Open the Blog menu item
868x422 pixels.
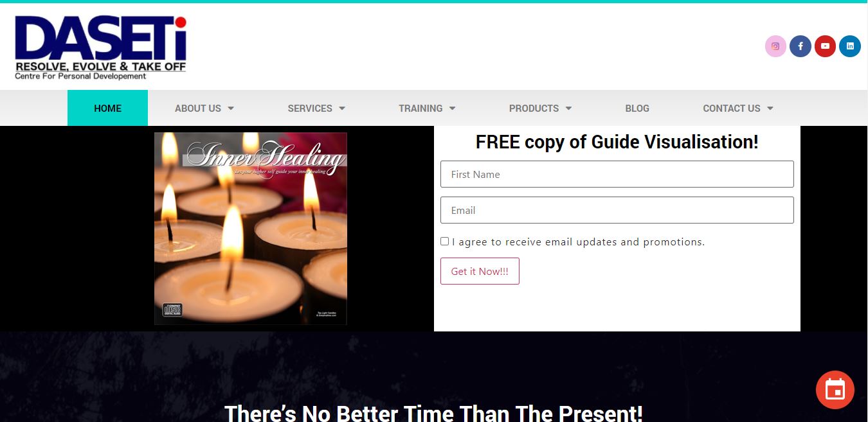click(x=637, y=108)
